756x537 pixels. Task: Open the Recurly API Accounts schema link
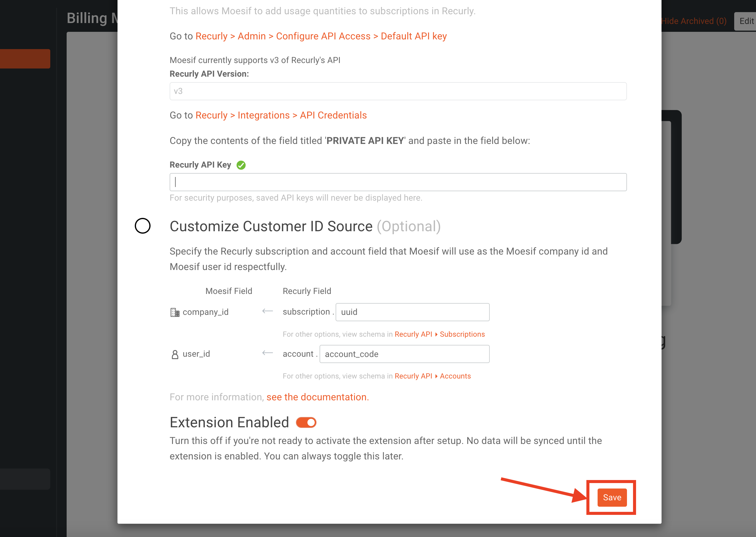(x=433, y=376)
